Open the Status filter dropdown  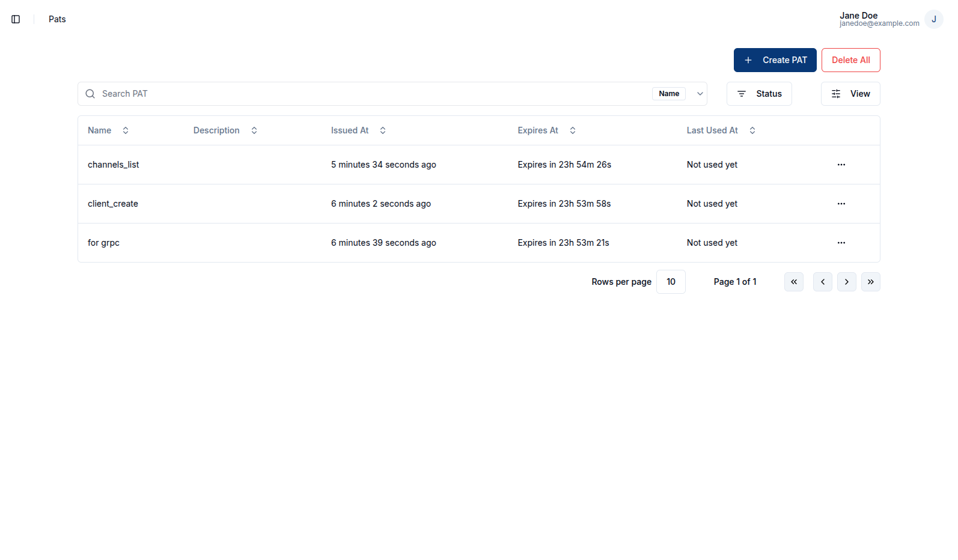[x=758, y=94]
